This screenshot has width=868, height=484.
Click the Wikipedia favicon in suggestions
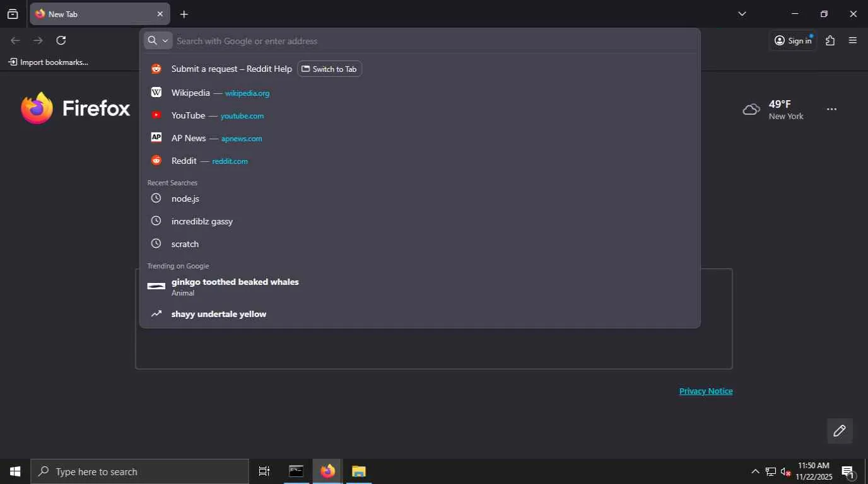[x=156, y=93]
